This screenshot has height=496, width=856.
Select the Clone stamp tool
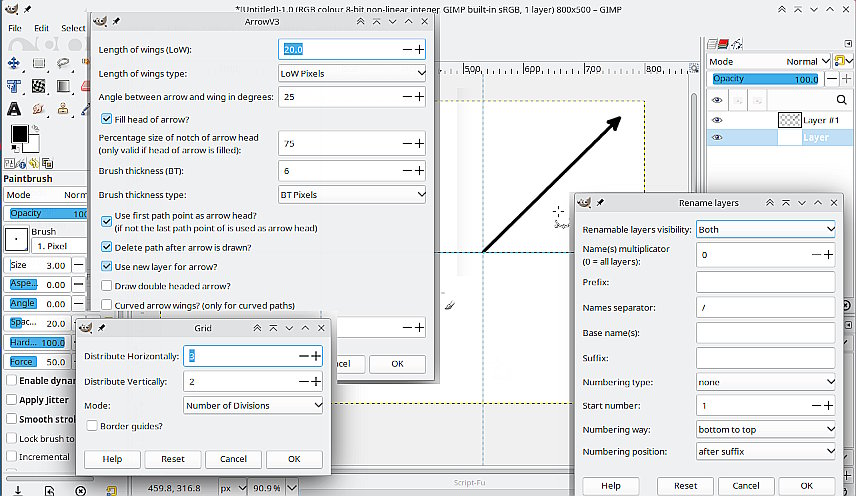click(x=63, y=109)
